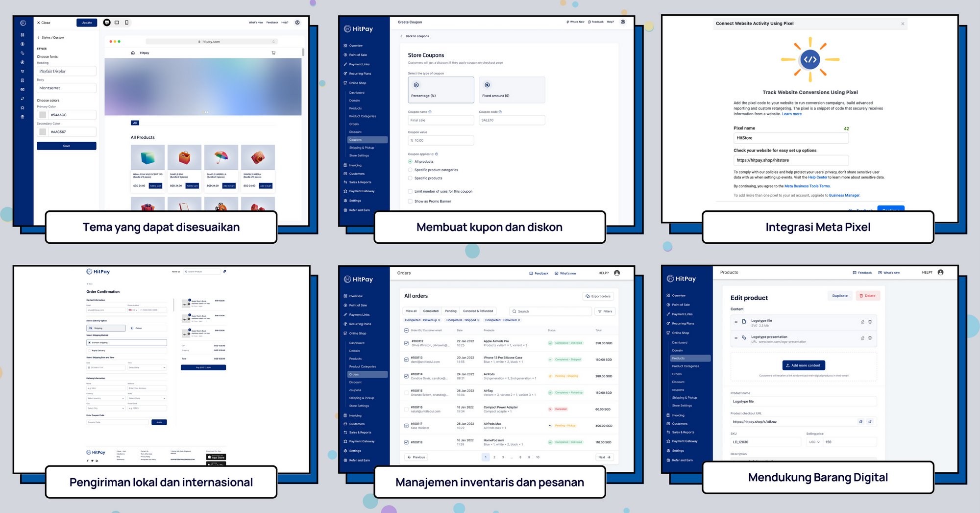The width and height of the screenshot is (980, 513).
Task: Open the Learn more link in Pixel dialog
Action: click(792, 114)
